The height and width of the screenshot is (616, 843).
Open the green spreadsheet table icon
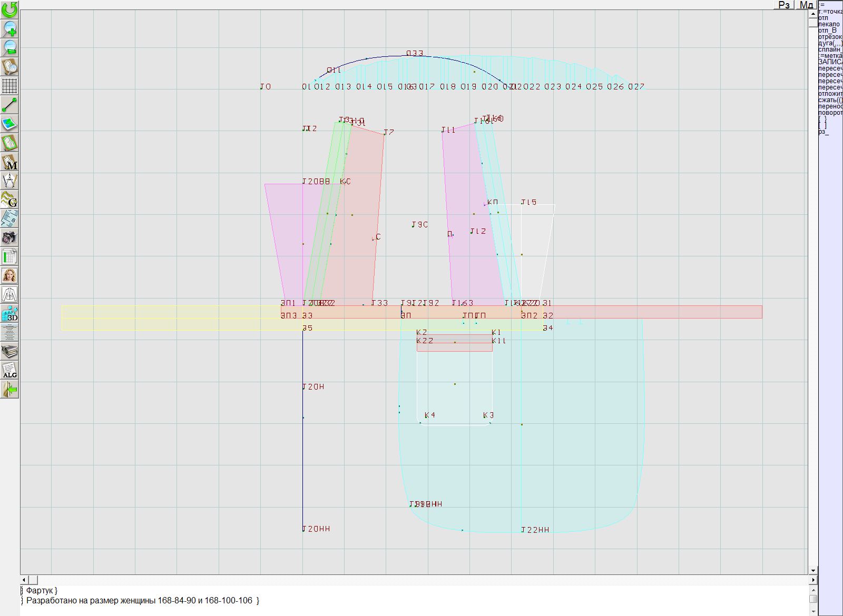tap(9, 257)
